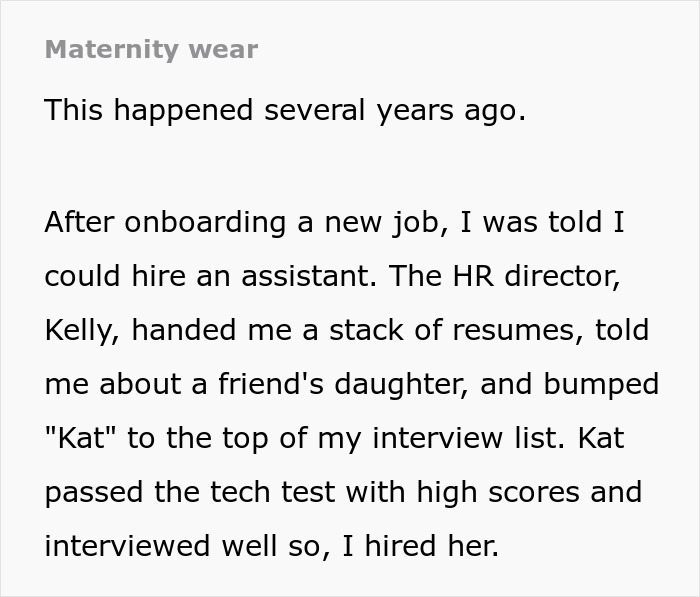Click the name "Kelly"
The height and width of the screenshot is (597, 700).
coord(76,330)
